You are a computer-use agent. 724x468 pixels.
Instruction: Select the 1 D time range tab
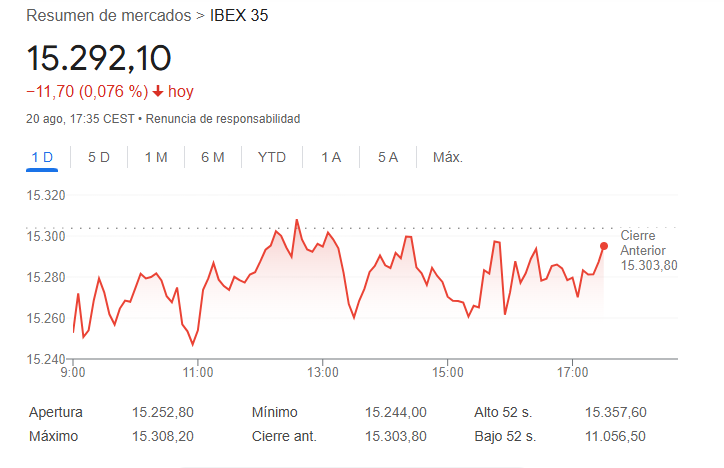pyautogui.click(x=42, y=157)
